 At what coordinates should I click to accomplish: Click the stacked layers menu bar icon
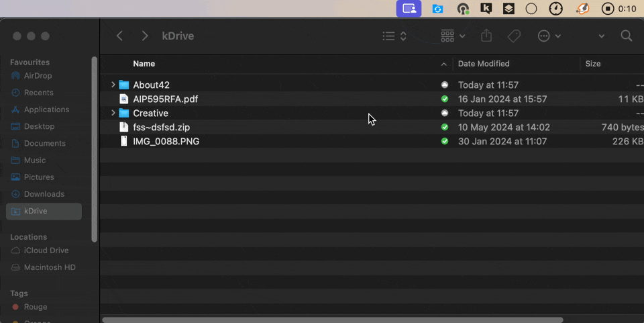[x=508, y=9]
